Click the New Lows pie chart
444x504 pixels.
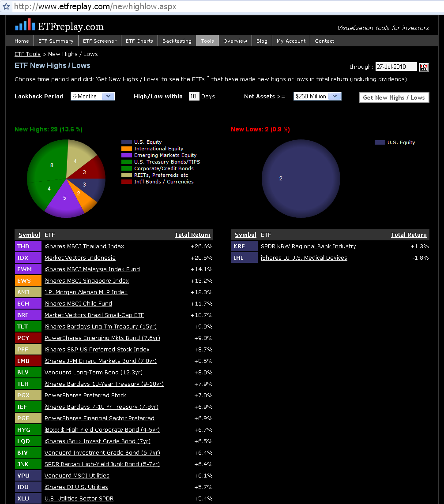[301, 179]
